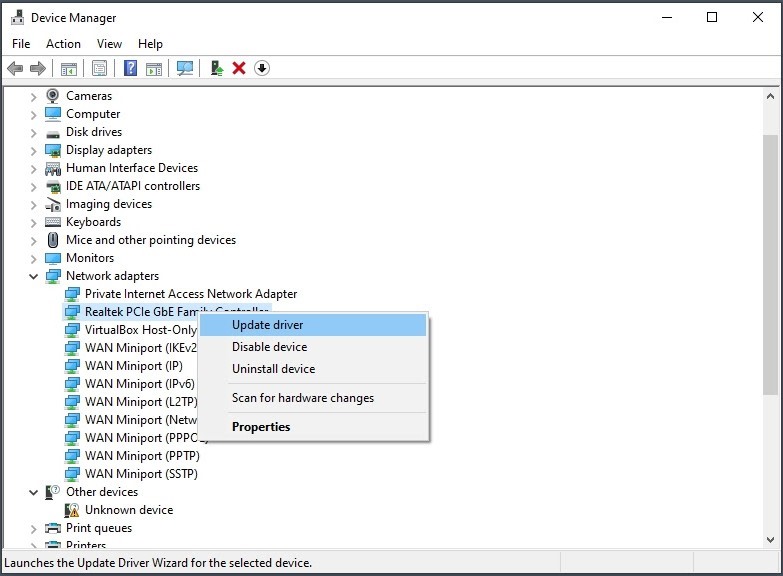Click the Human Interface Devices icon
Viewport: 783px width, 576px height.
coord(53,168)
